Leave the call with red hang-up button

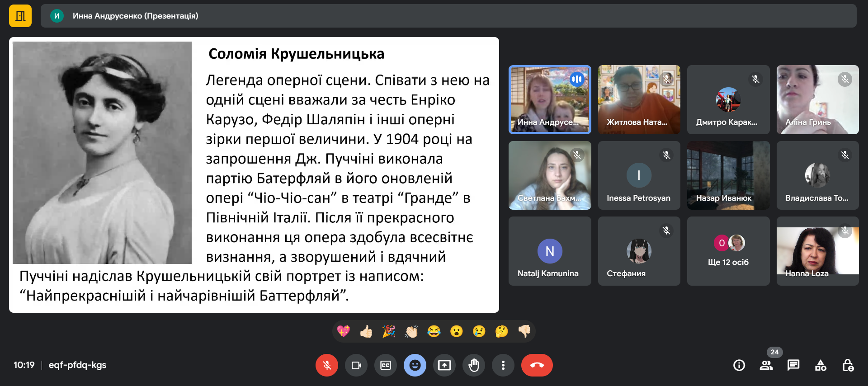pos(537,365)
